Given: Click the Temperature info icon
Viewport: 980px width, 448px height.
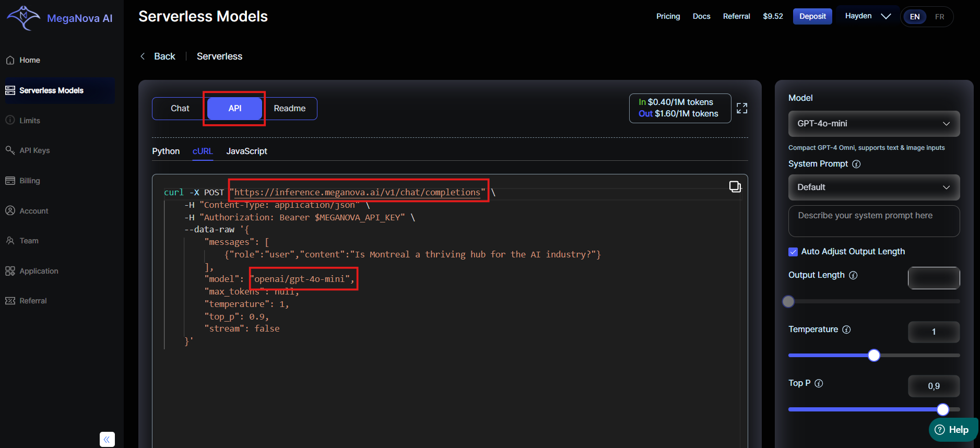Looking at the screenshot, I should point(846,329).
